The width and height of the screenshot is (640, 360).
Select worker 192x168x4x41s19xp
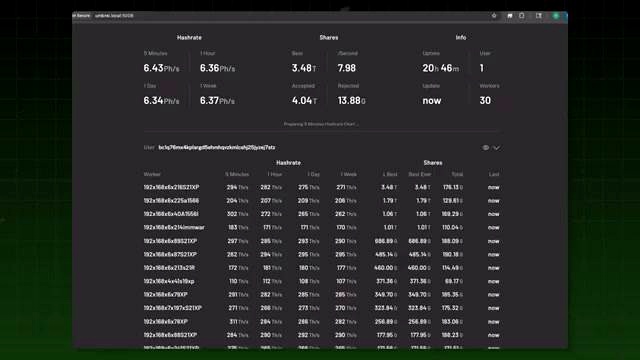click(169, 281)
